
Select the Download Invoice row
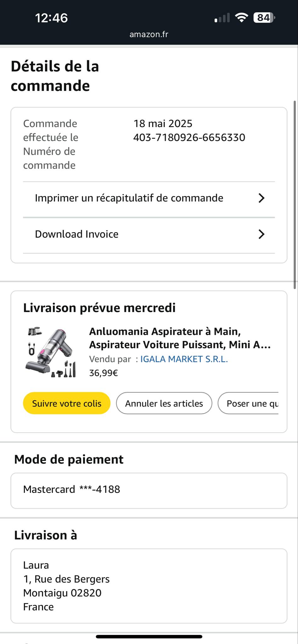click(77, 234)
